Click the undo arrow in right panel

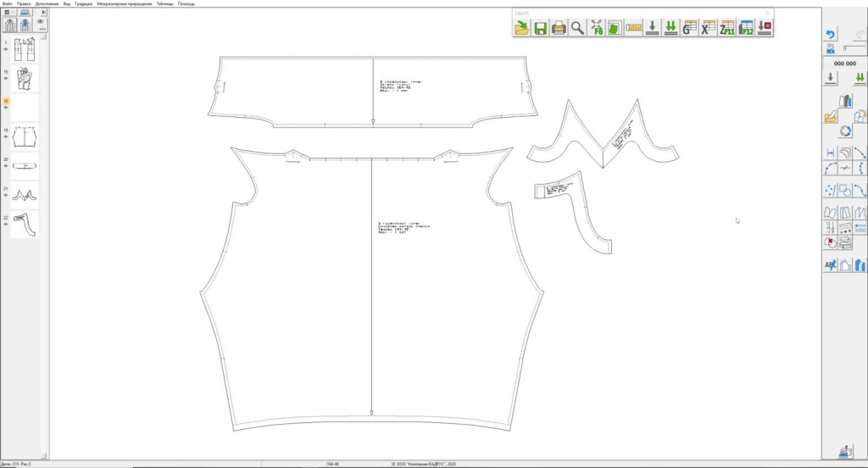coord(832,35)
